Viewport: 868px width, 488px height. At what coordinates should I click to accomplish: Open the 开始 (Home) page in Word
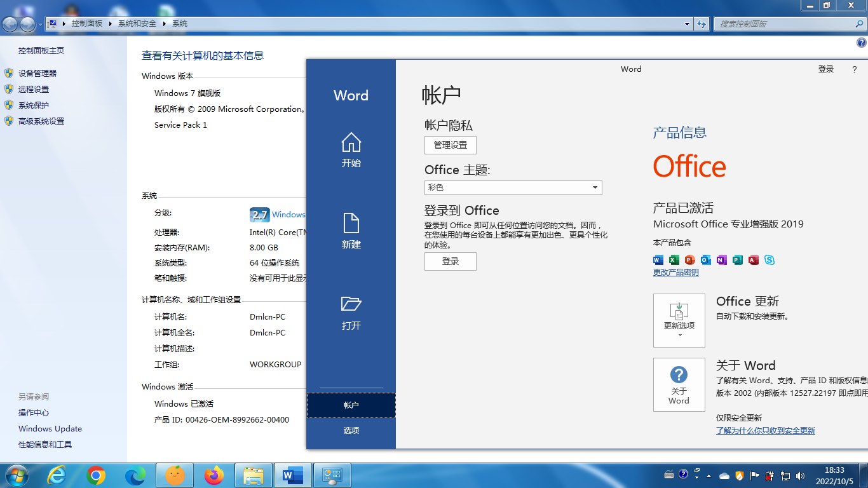[351, 150]
